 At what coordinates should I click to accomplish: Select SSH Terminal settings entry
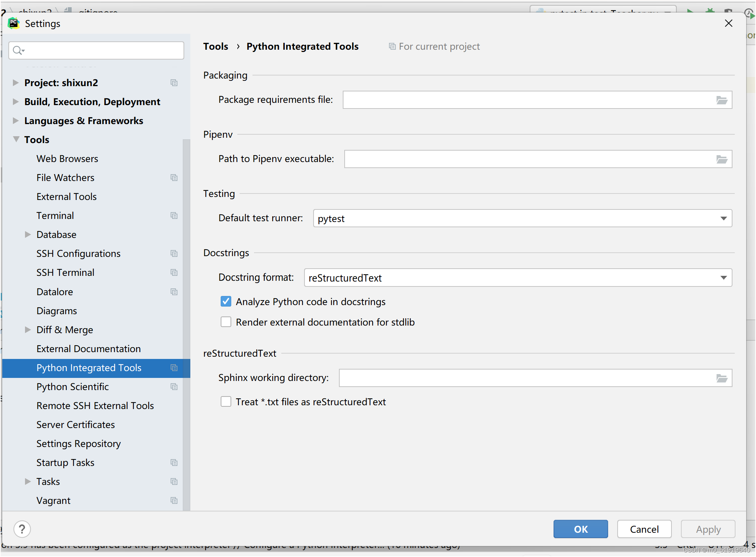(x=66, y=272)
